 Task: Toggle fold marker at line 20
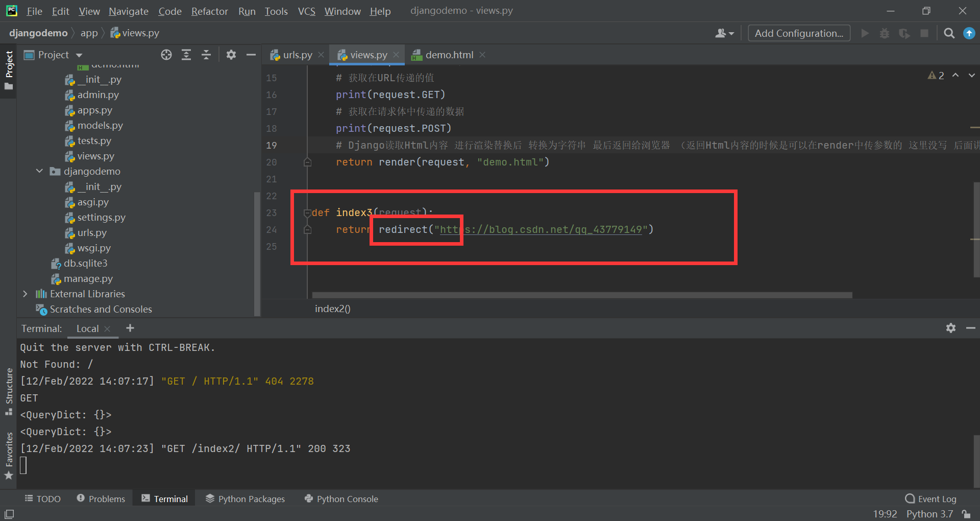pyautogui.click(x=307, y=162)
